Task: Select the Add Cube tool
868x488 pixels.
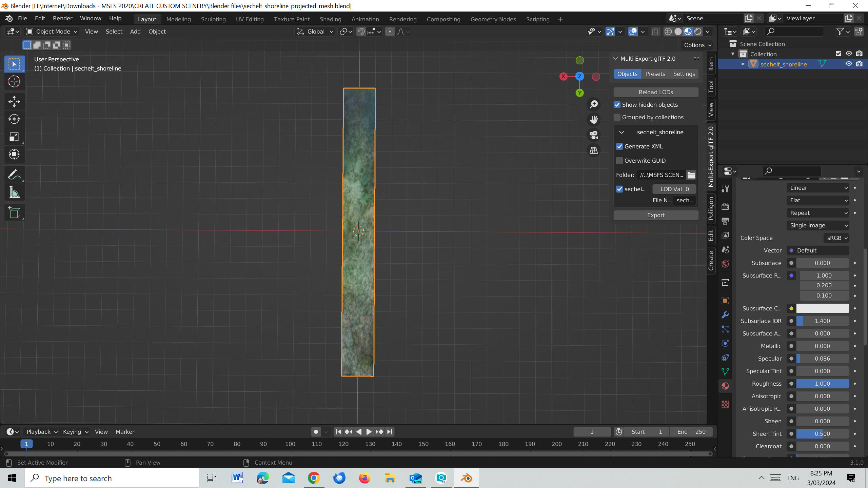Action: 14,212
